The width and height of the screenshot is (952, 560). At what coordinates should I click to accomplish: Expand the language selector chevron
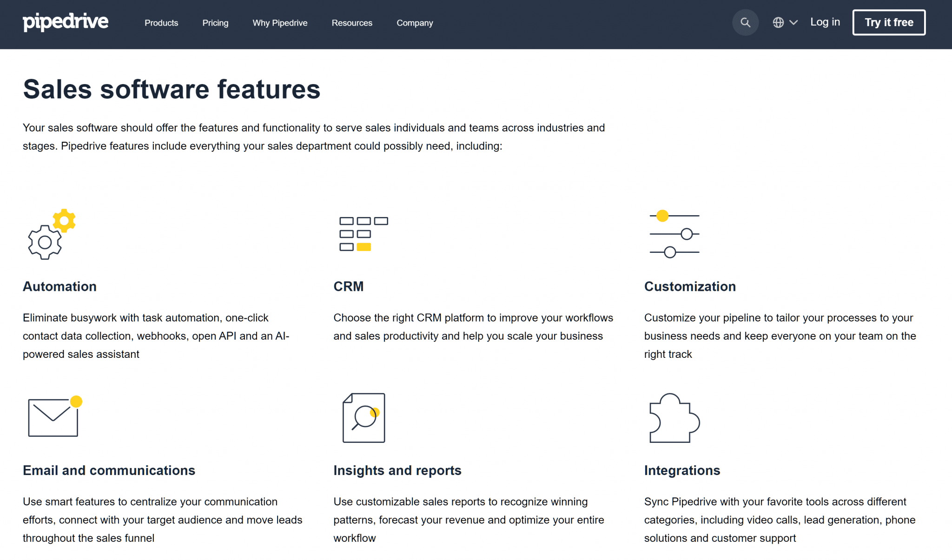pos(793,22)
